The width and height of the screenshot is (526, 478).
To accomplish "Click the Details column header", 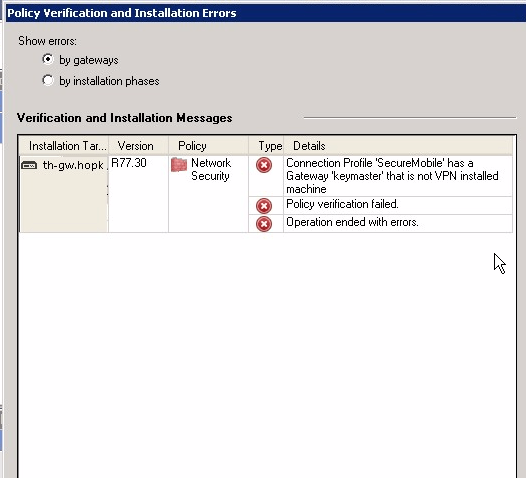I will pos(398,146).
